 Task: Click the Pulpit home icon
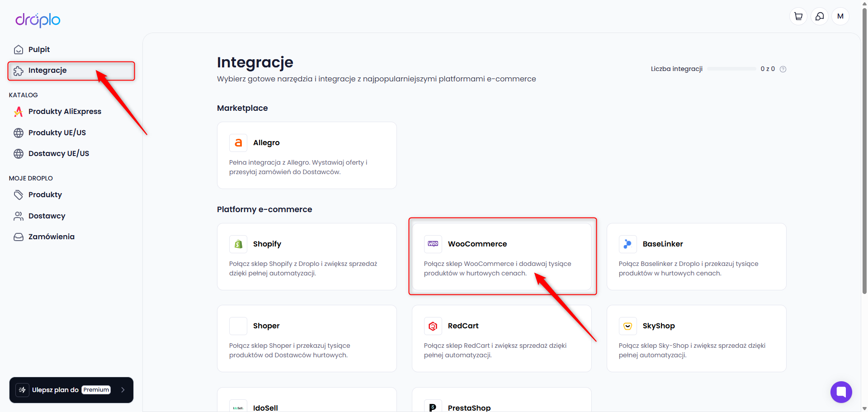click(19, 50)
